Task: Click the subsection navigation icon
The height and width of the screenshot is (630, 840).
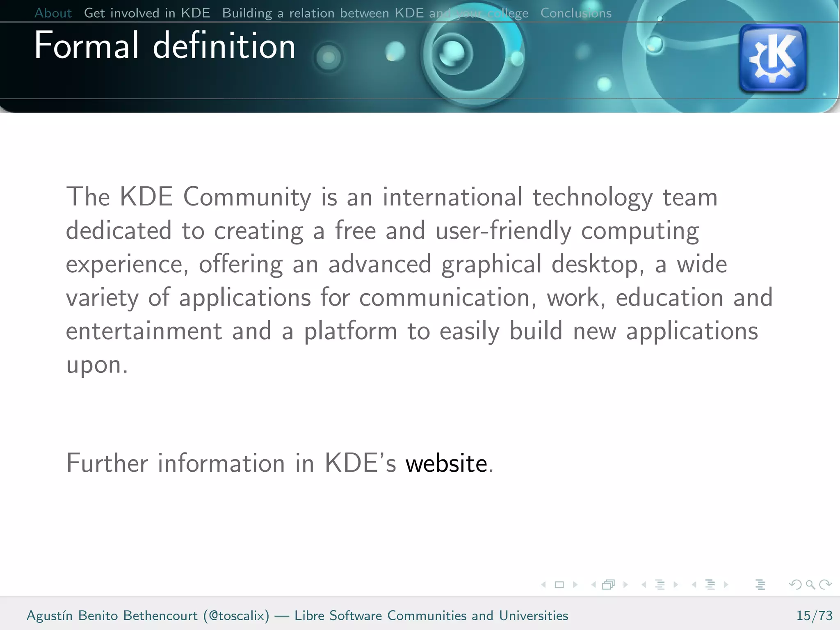Action: tap(660, 585)
